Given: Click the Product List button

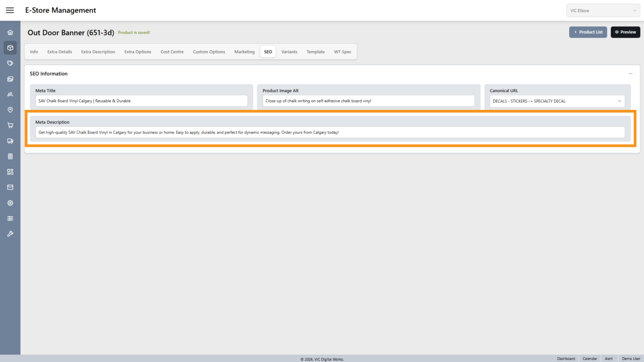Looking at the screenshot, I should pos(588,32).
